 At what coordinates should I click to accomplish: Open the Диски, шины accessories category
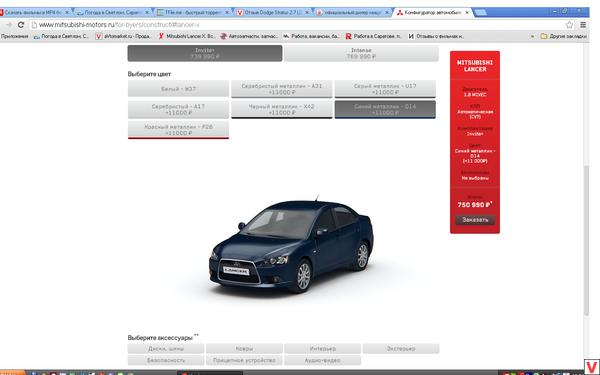[x=166, y=349]
